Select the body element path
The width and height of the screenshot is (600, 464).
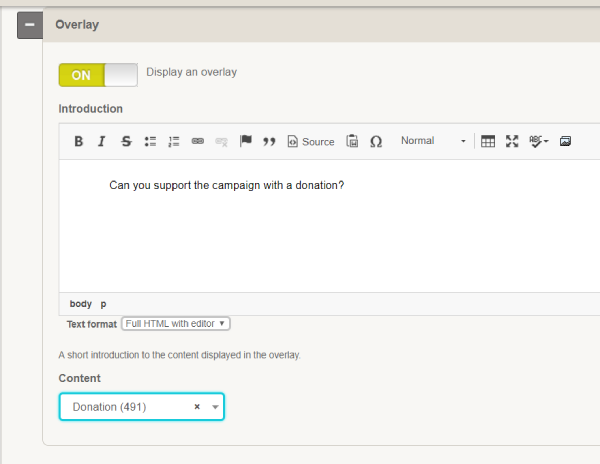point(80,304)
